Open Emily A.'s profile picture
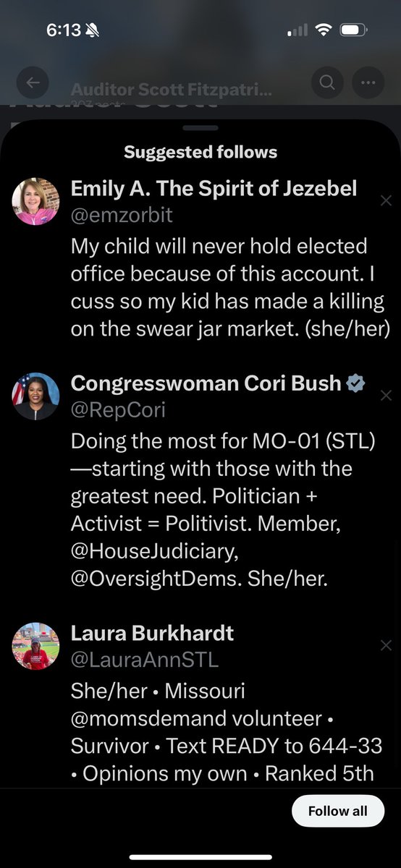401x868 pixels. point(35,201)
